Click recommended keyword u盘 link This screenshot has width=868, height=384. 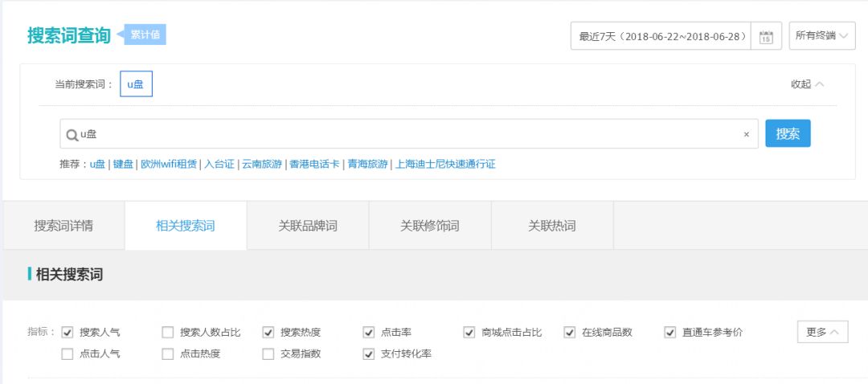pos(97,165)
